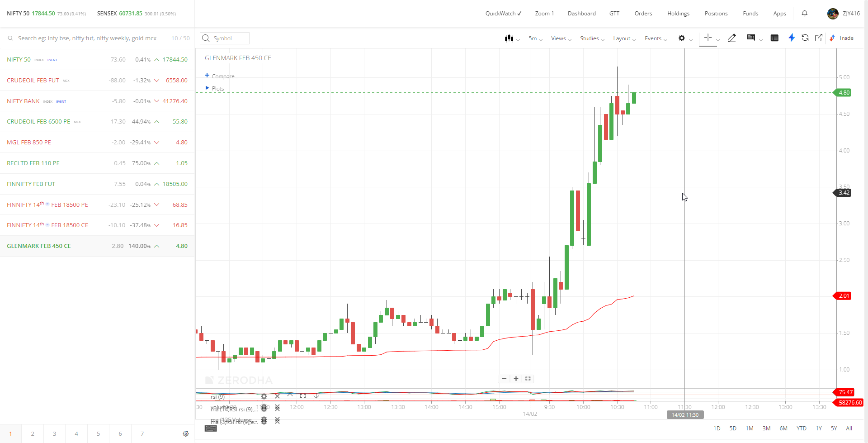Remove the ma (3,RSI rsi (9)) study
Screen dimensions: 868x443
pyautogui.click(x=277, y=421)
